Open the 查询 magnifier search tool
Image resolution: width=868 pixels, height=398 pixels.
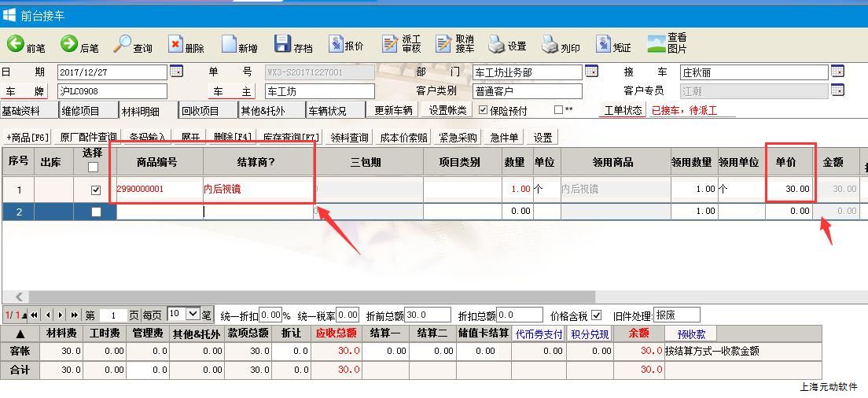pyautogui.click(x=123, y=44)
